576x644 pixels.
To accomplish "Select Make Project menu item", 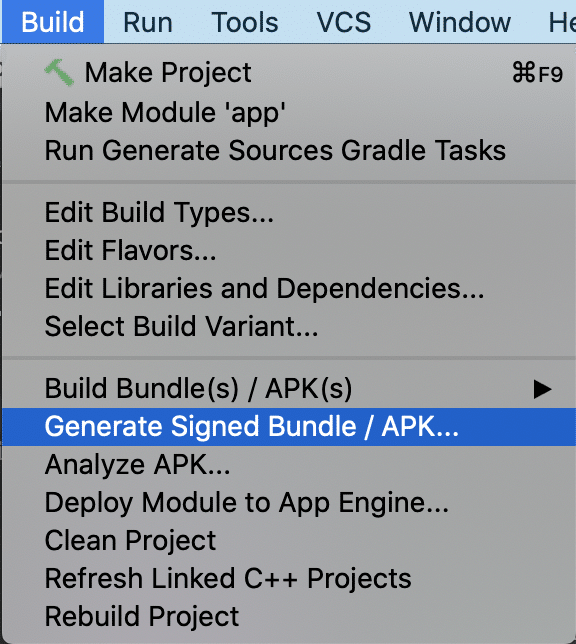I will [289, 73].
